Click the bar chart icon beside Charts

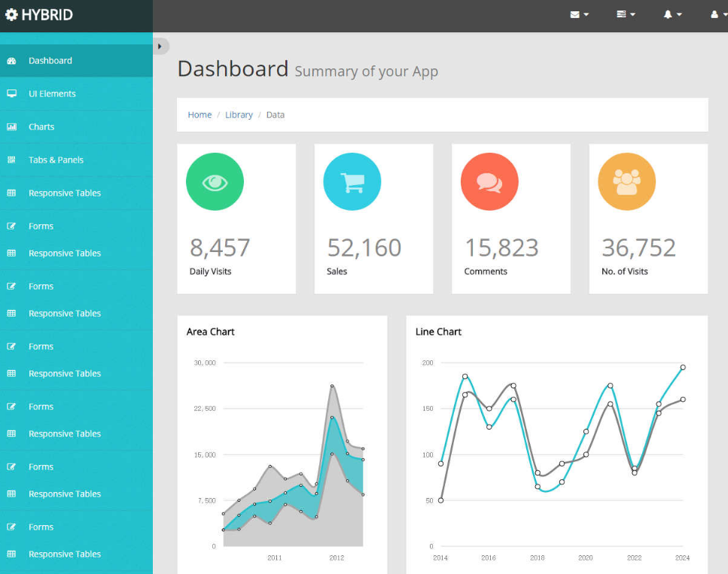(x=11, y=127)
